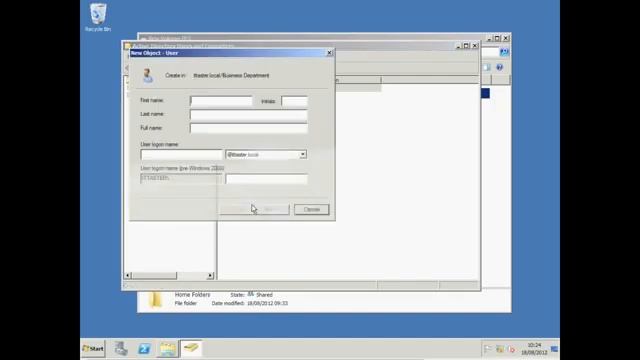Open the taskbar clock showing 10:24
The width and height of the screenshot is (640, 360).
[x=534, y=349]
